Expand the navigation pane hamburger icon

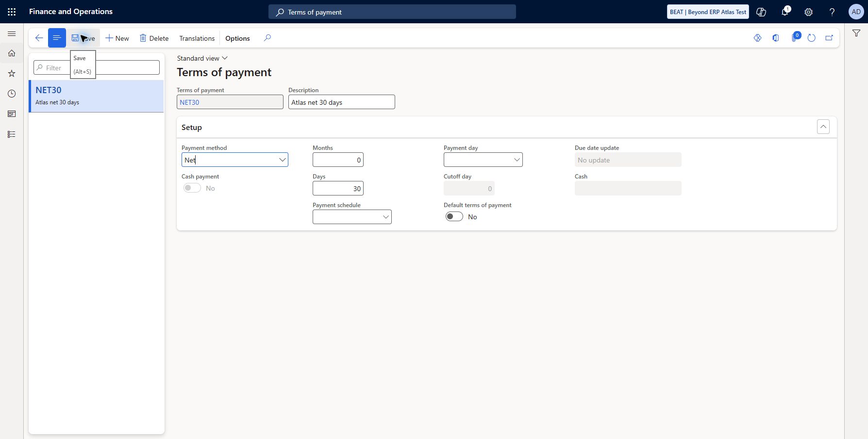[12, 34]
